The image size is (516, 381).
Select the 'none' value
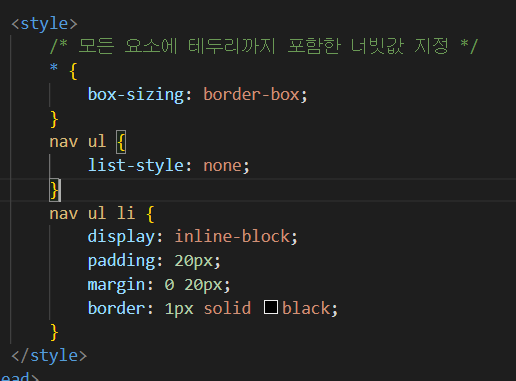pos(222,166)
